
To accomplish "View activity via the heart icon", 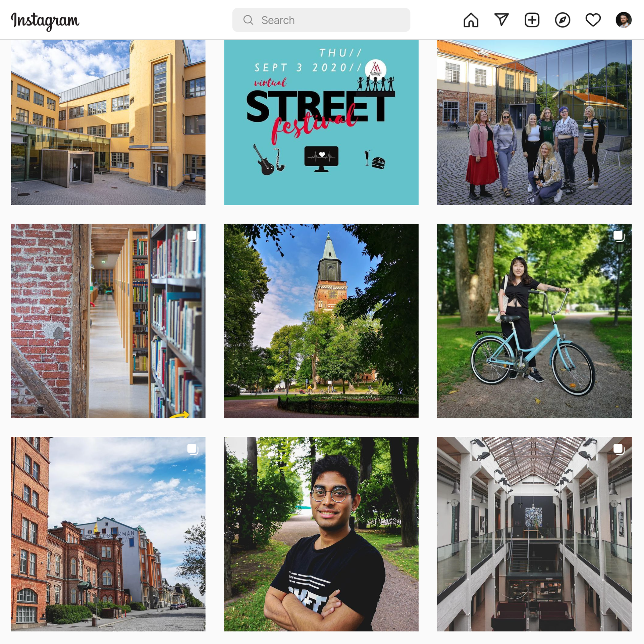I will [593, 20].
